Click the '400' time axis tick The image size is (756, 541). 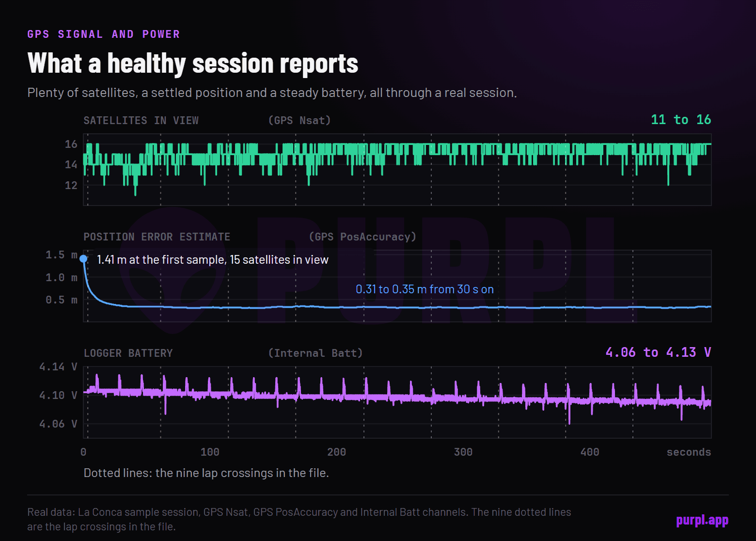[590, 452]
